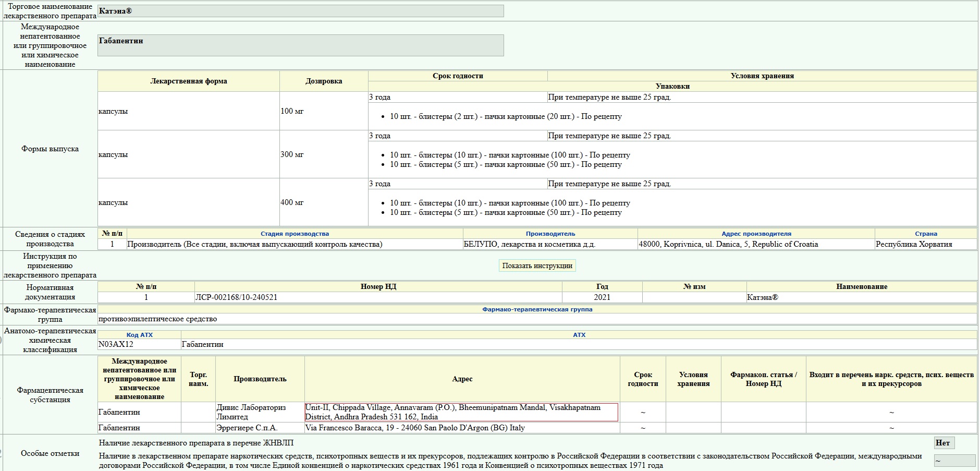Click the 'Показать инструкции' button
Viewport: 980px width, 471px height.
click(537, 265)
